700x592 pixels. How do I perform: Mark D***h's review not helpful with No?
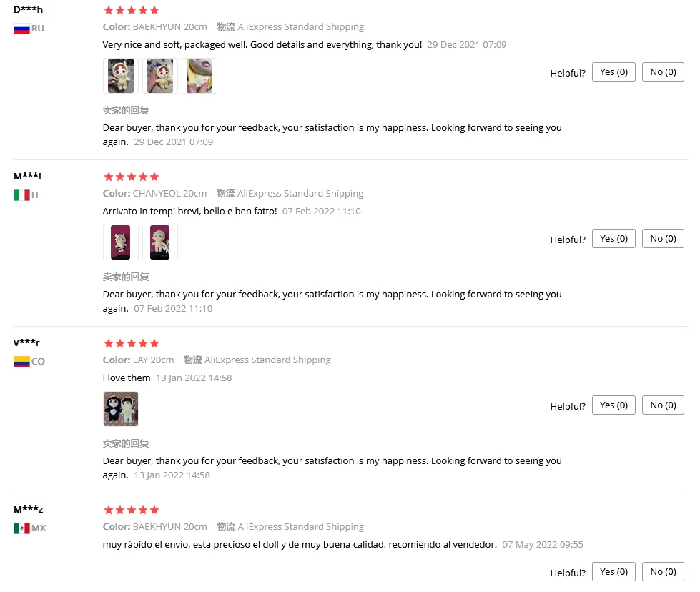(x=663, y=72)
